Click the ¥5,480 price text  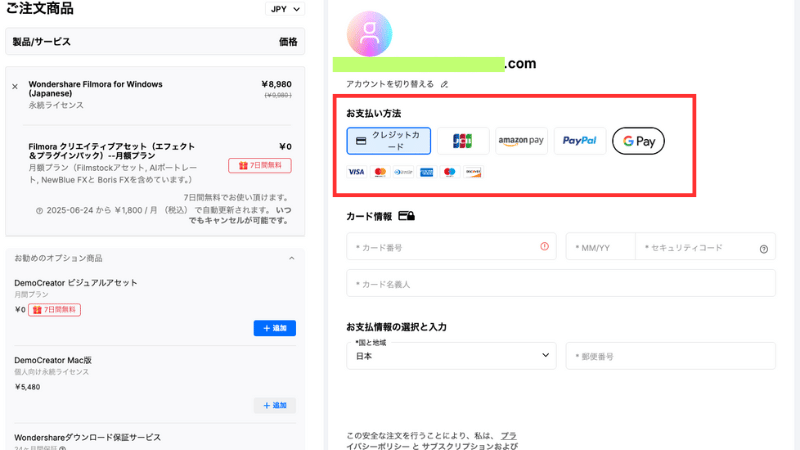[27, 387]
